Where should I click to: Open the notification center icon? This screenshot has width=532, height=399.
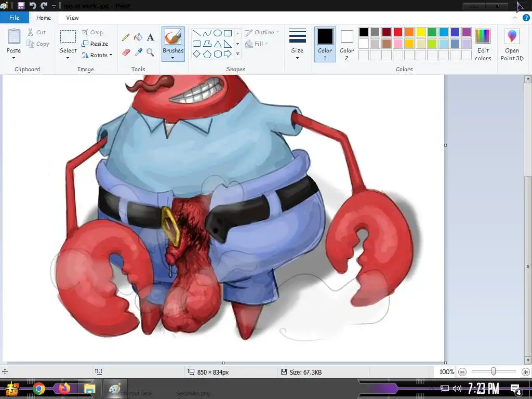pyautogui.click(x=516, y=389)
